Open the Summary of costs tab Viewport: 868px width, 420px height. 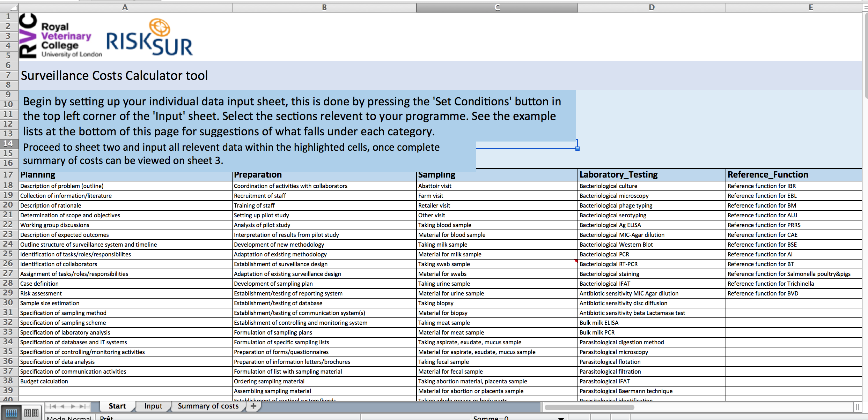click(208, 406)
